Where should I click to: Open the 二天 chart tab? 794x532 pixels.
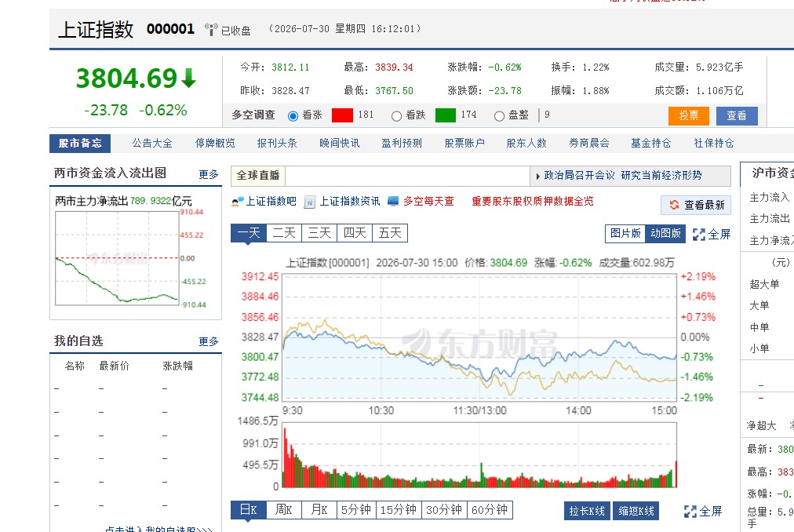coord(283,233)
